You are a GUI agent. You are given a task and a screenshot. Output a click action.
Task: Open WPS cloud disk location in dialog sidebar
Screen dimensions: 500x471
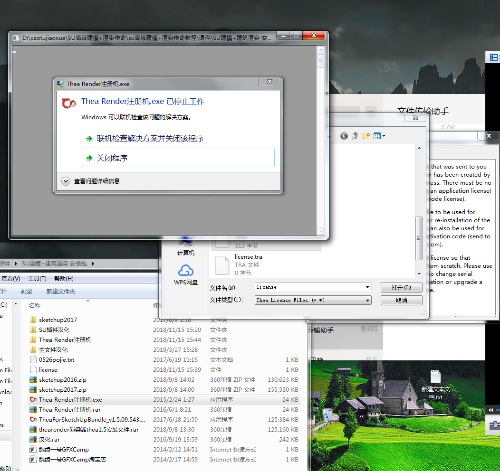[x=186, y=275]
